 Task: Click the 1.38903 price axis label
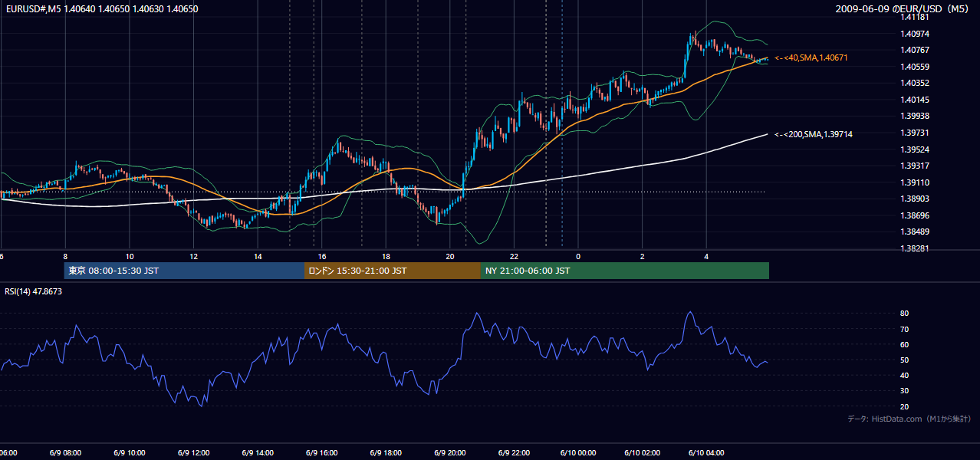915,199
